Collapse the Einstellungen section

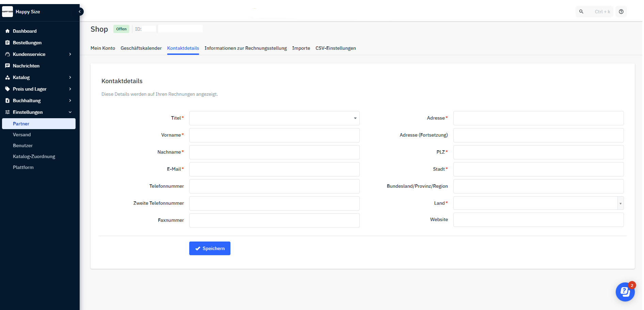tap(70, 112)
